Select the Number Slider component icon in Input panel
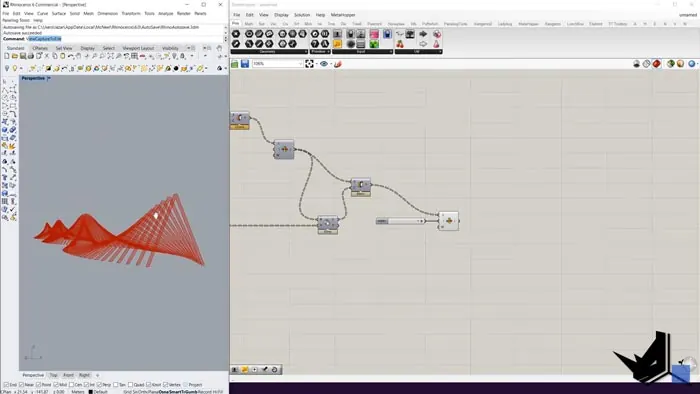700x394 pixels. 337,34
